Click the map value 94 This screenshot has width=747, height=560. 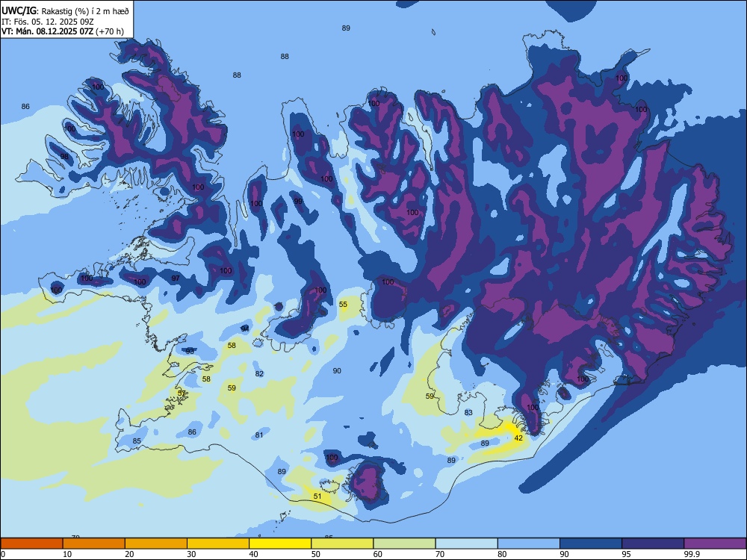(245, 329)
